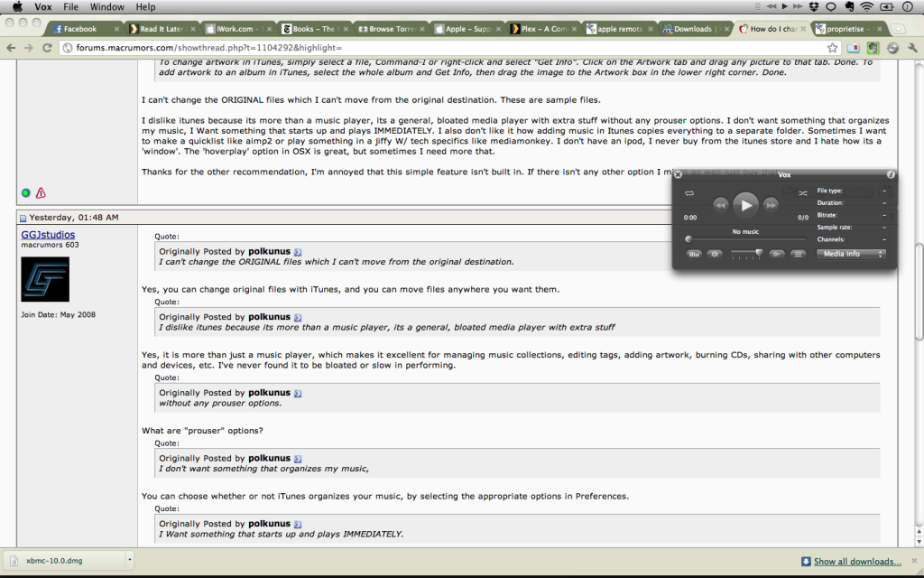Toggle shuffle mode in the Vox window

[x=802, y=193]
